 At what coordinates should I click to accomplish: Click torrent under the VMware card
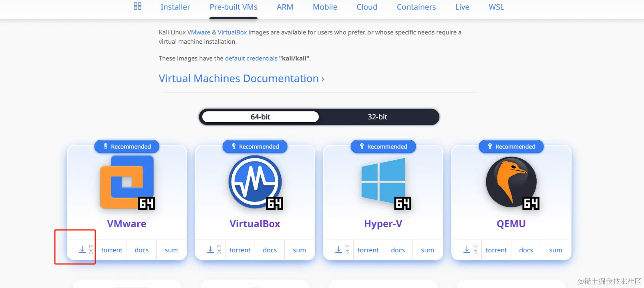112,250
